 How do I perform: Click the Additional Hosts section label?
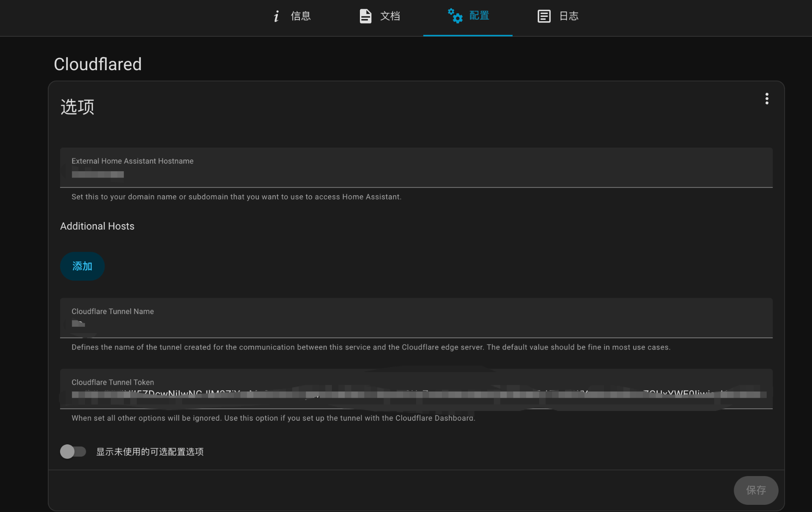pyautogui.click(x=97, y=226)
